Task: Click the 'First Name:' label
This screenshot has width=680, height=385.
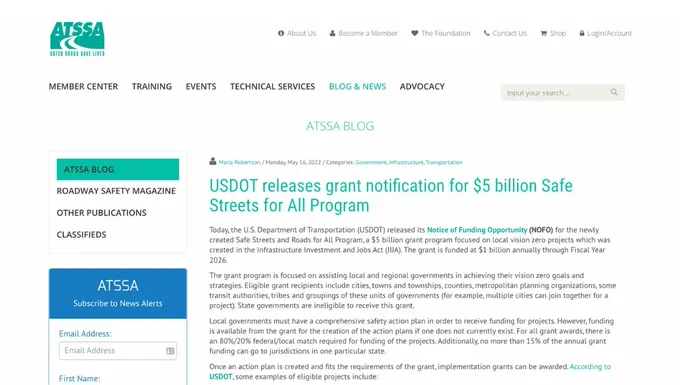Action: 79,378
